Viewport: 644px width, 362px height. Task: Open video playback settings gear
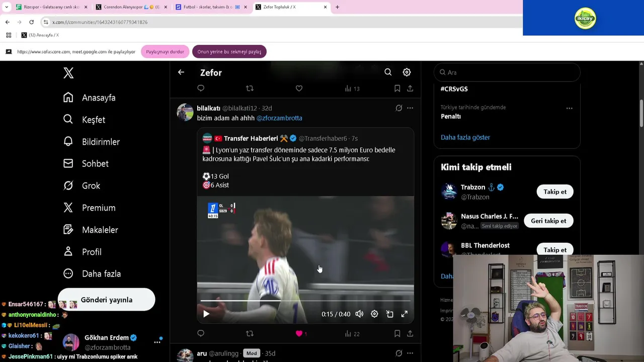(x=374, y=314)
